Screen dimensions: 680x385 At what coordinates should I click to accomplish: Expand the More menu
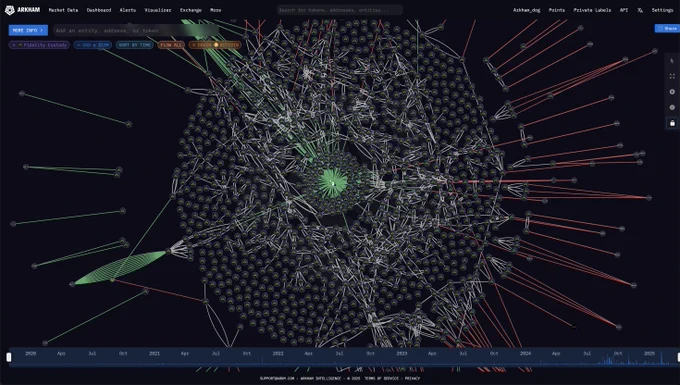pyautogui.click(x=216, y=10)
